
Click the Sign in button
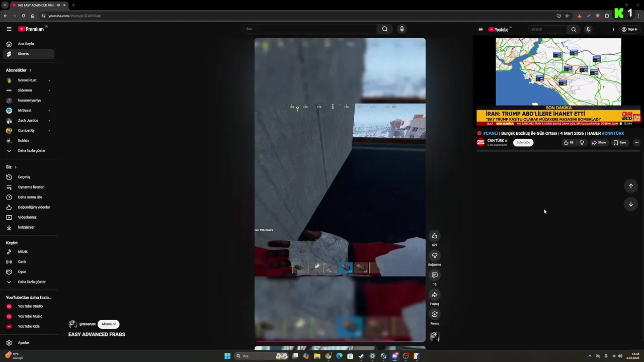(629, 30)
